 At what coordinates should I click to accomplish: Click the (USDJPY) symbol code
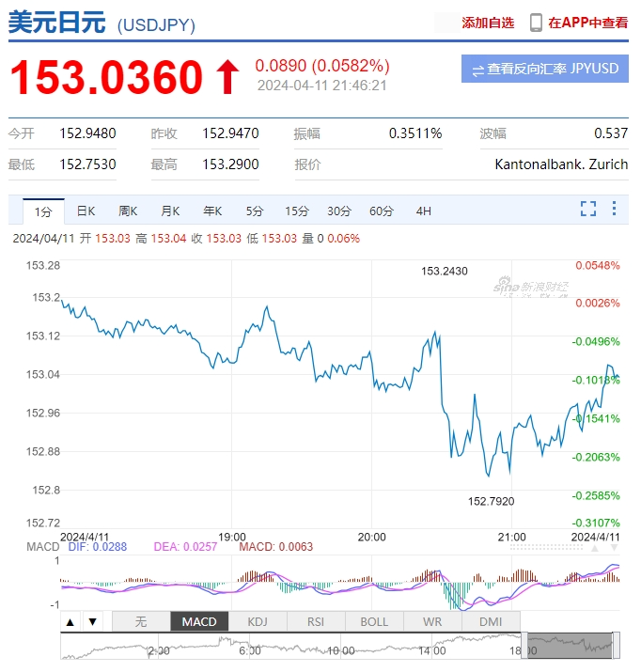[x=156, y=24]
